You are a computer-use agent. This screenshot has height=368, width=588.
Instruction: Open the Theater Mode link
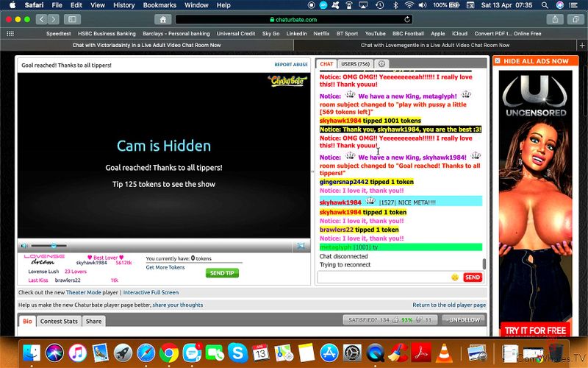pos(83,292)
